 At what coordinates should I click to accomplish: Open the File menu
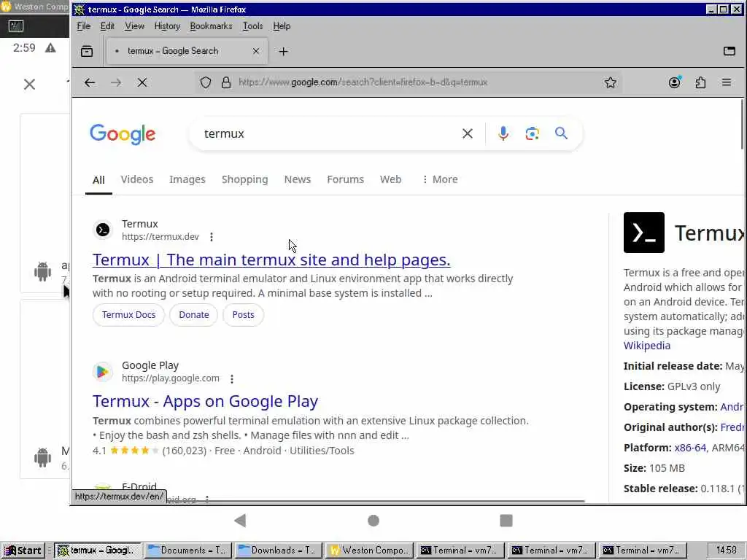coord(83,26)
